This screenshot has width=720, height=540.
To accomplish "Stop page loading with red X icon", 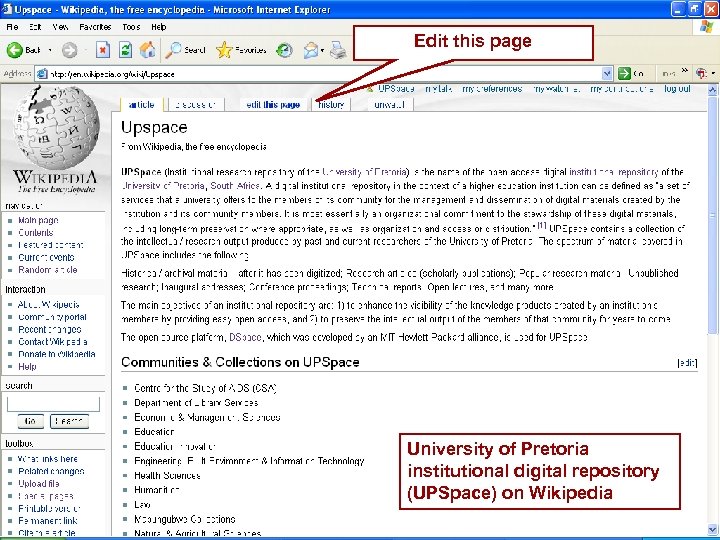I will [103, 50].
